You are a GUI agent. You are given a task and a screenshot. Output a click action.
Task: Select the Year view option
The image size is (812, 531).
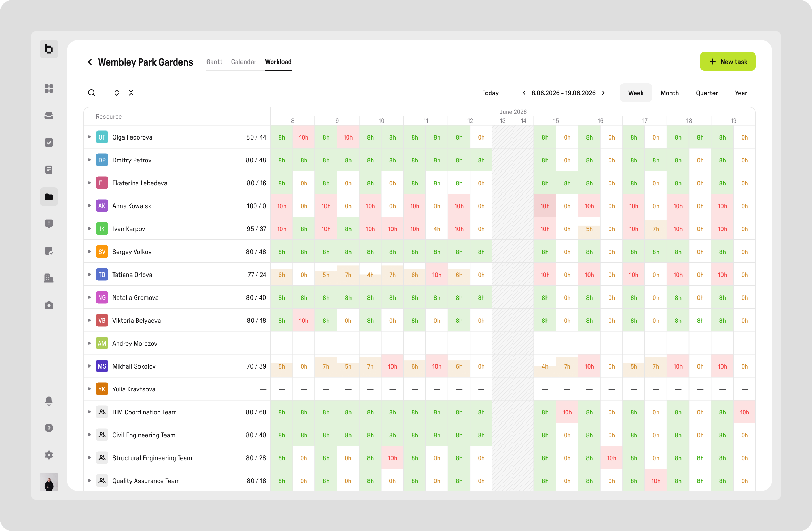point(741,93)
